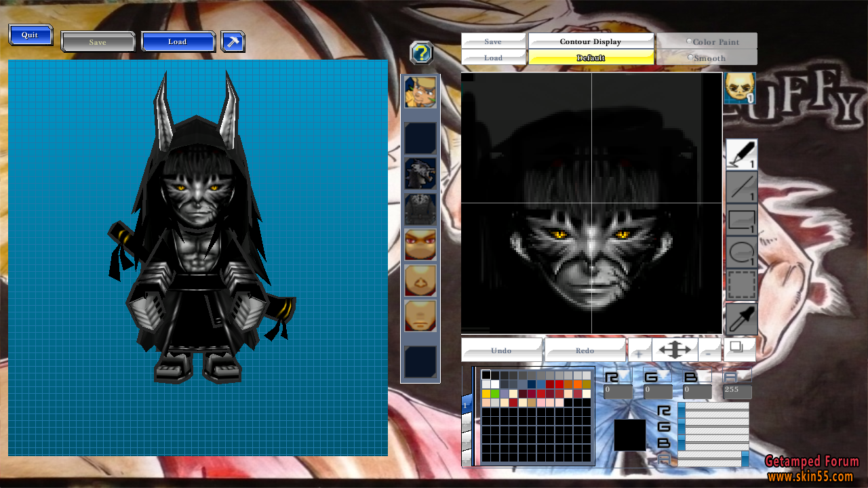Screen dimensions: 868x488
Task: Pick the bright green palette swatch
Action: (x=495, y=394)
